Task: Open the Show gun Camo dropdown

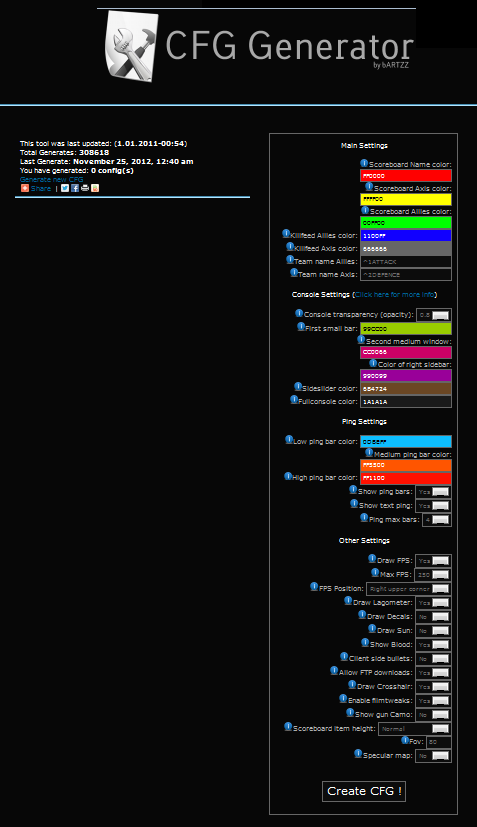Action: pos(433,715)
